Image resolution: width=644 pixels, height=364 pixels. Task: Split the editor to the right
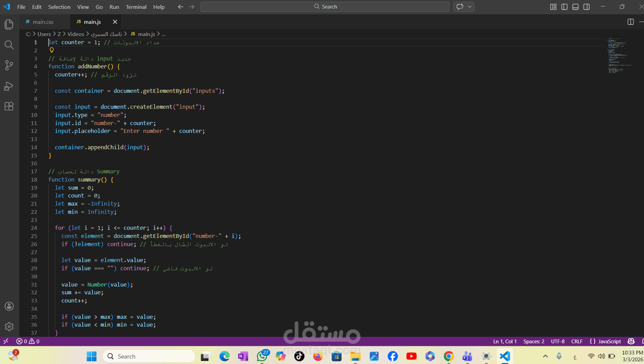(x=630, y=22)
